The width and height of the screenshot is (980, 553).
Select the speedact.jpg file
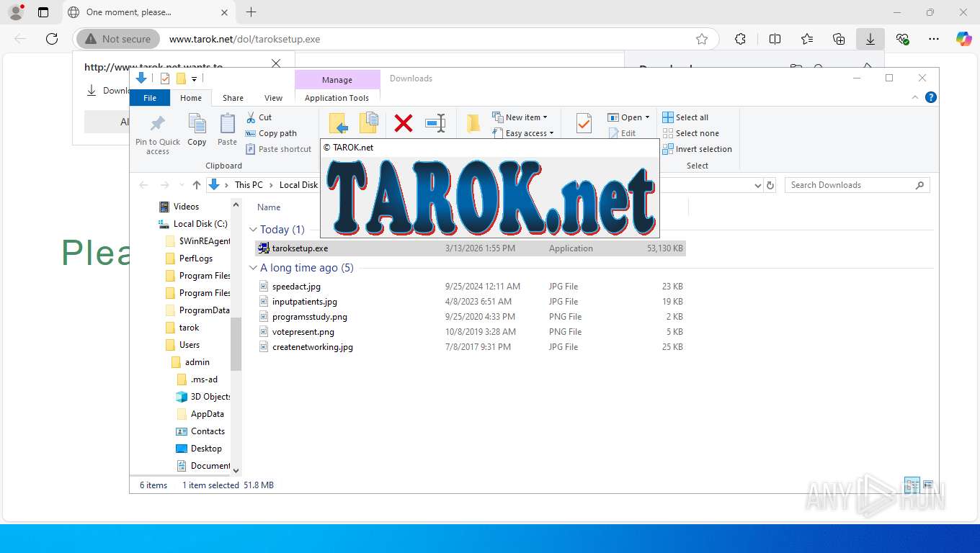(470, 287)
